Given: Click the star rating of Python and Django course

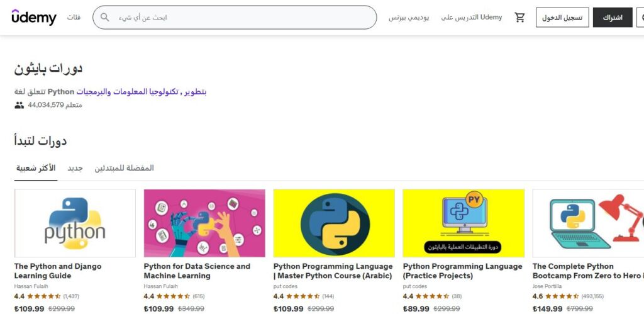Looking at the screenshot, I should [x=43, y=296].
